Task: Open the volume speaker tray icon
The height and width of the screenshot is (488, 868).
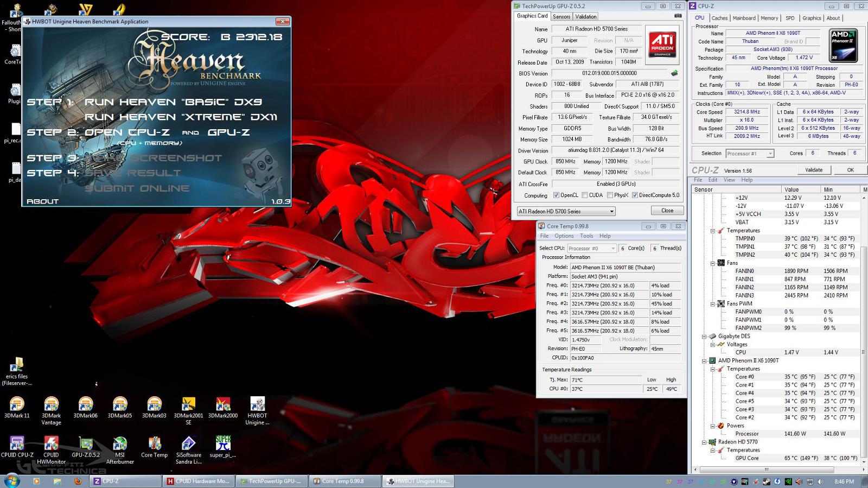Action: [820, 481]
